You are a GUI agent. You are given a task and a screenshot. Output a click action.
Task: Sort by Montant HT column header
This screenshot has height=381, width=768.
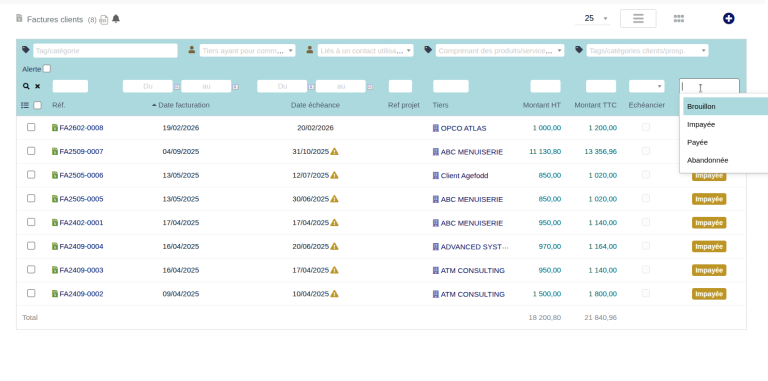pyautogui.click(x=542, y=105)
